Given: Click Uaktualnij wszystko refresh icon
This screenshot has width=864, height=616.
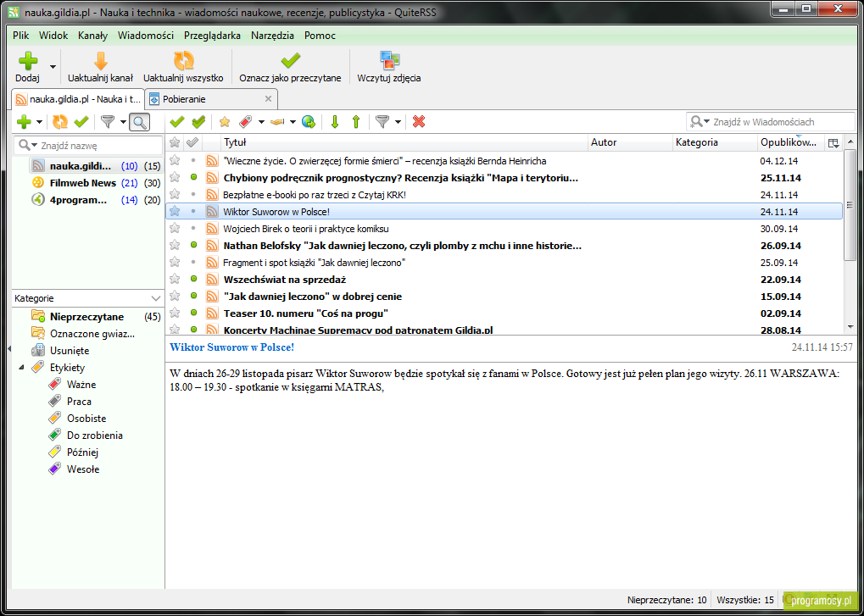Looking at the screenshot, I should pyautogui.click(x=183, y=61).
